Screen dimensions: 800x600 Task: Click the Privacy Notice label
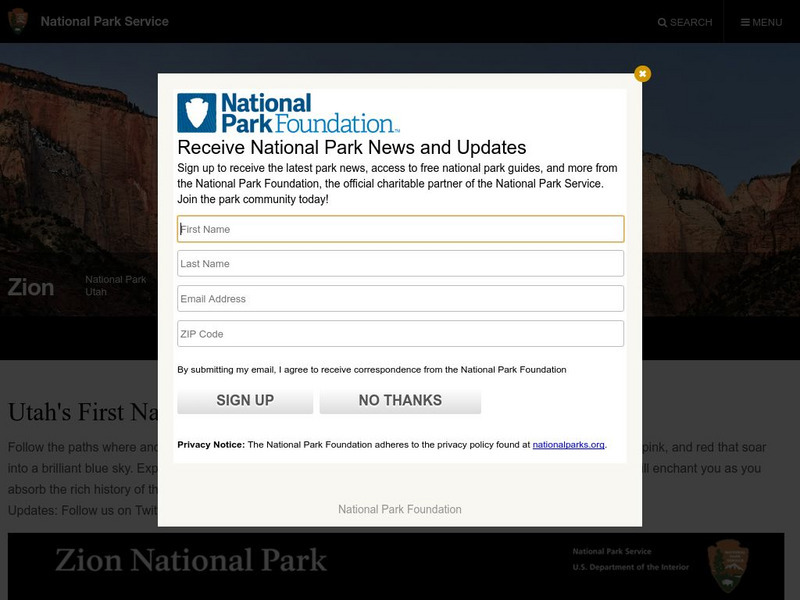coord(211,445)
